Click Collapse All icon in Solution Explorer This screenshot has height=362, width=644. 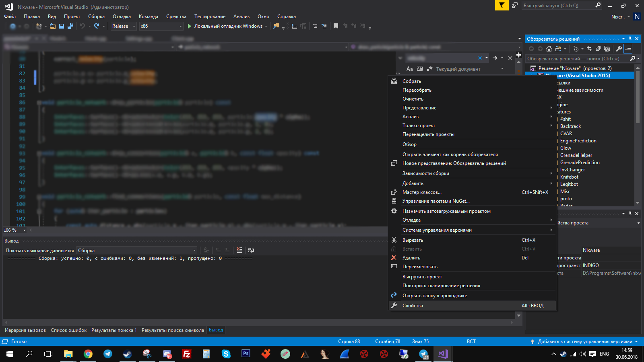[x=598, y=49]
